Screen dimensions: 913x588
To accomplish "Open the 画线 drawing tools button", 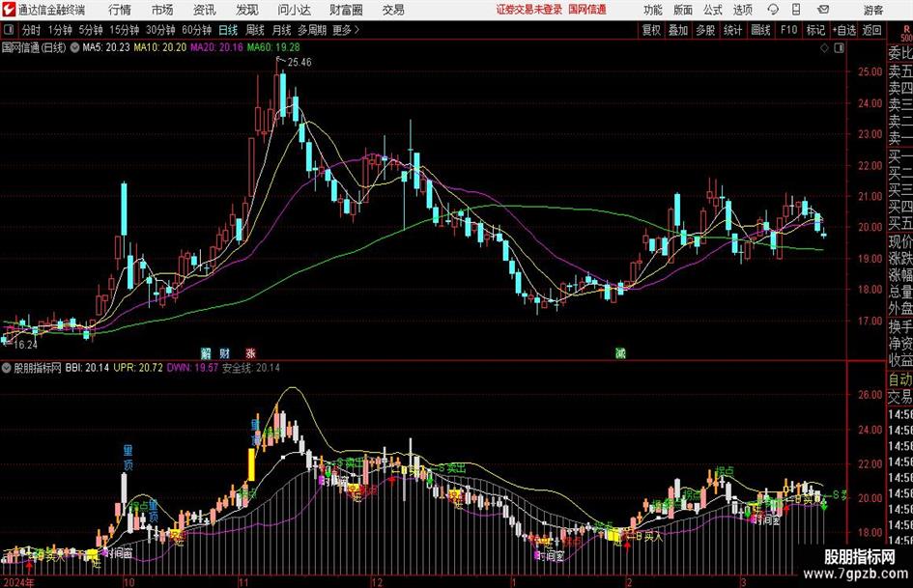I will (760, 30).
